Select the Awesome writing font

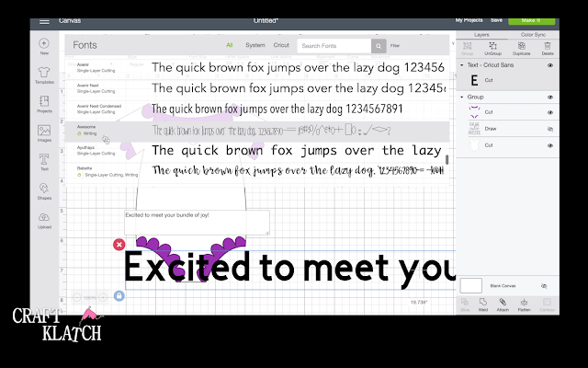pos(257,131)
